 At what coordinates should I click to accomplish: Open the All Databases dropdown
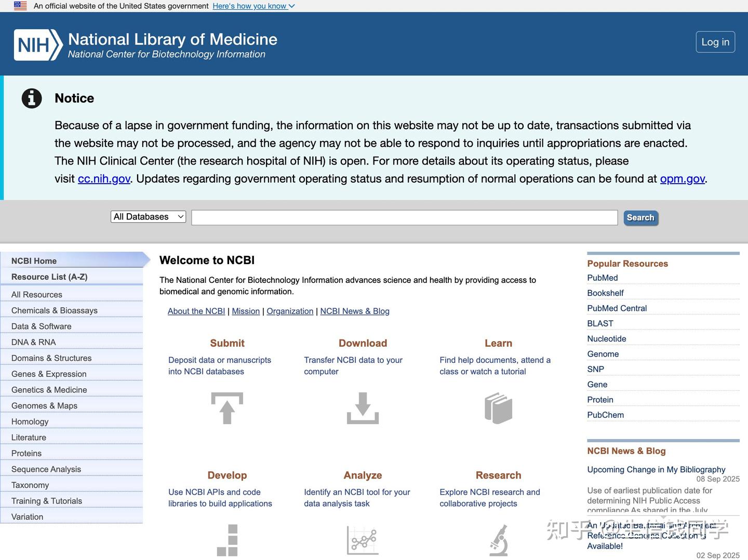148,216
